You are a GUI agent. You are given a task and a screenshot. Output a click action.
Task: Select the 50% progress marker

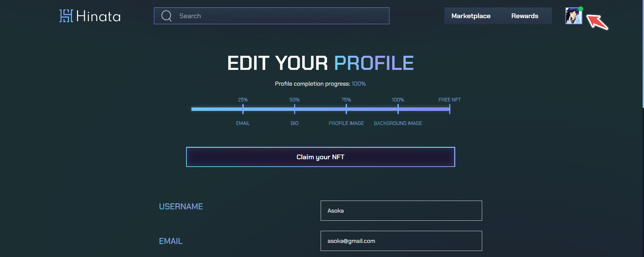294,109
